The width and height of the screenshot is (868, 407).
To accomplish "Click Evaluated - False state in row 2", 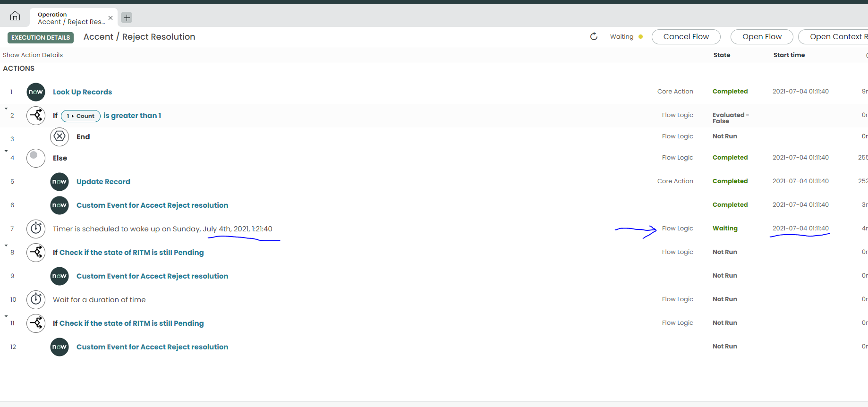I will 731,118.
